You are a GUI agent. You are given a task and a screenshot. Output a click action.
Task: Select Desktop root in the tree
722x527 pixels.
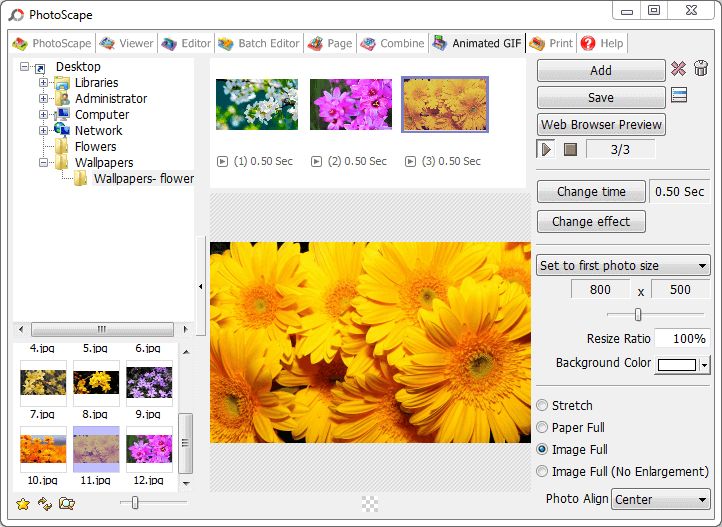point(78,67)
